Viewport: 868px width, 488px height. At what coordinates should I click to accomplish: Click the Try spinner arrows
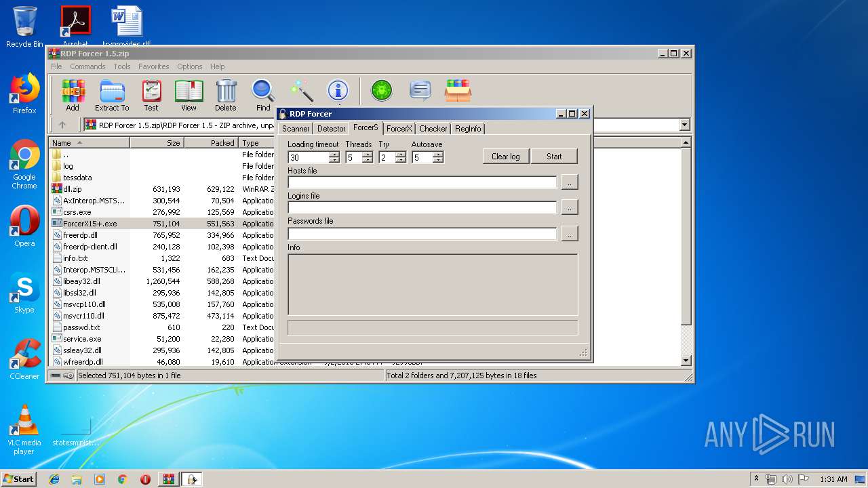coord(401,157)
